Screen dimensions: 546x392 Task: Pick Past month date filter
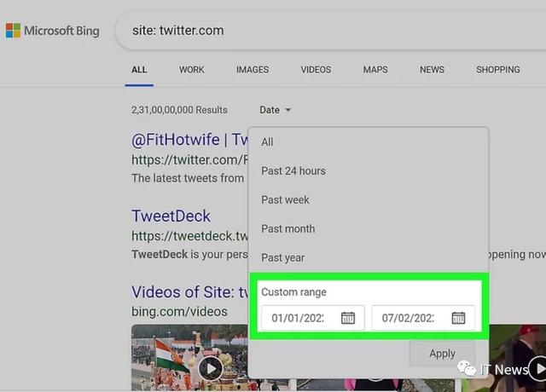pos(288,229)
